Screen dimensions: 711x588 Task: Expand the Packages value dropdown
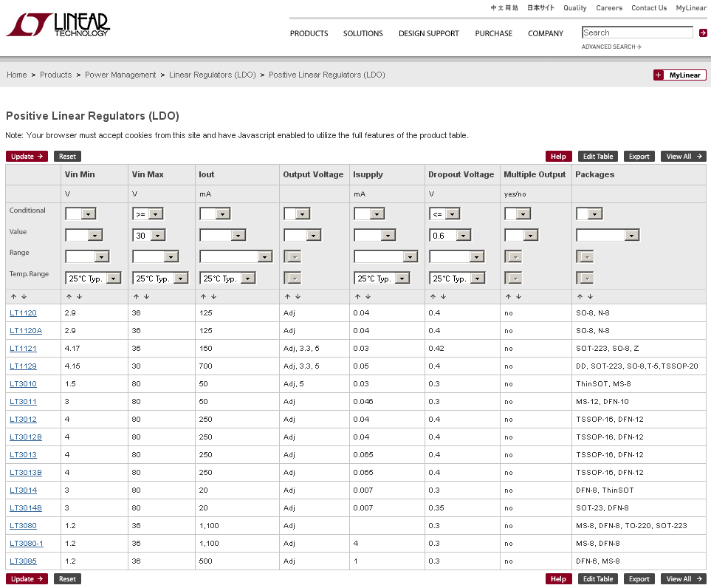[x=631, y=236]
